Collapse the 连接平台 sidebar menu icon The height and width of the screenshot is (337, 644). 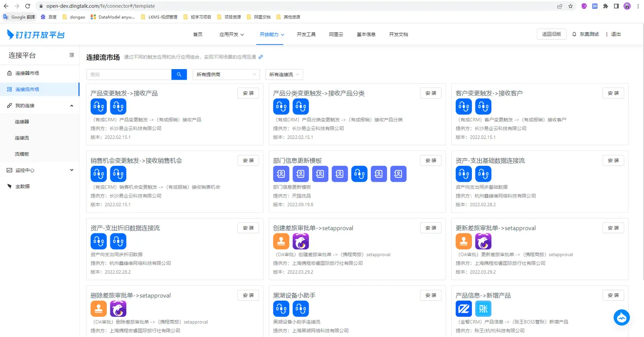[x=72, y=55]
